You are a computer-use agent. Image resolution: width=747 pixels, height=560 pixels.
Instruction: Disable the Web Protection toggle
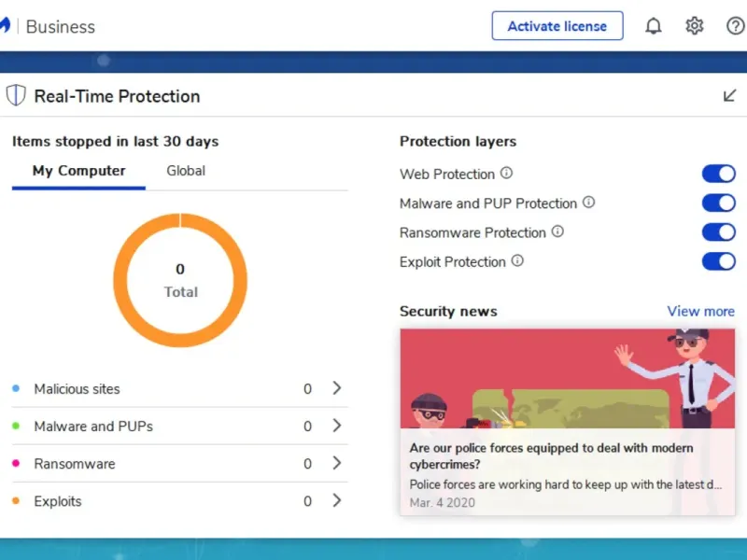(719, 174)
